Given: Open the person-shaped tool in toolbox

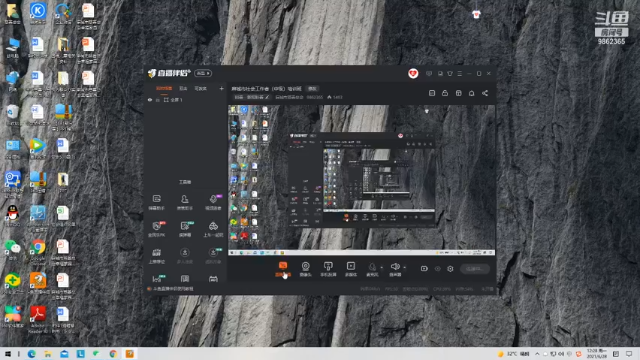Looking at the screenshot, I should (x=184, y=202).
